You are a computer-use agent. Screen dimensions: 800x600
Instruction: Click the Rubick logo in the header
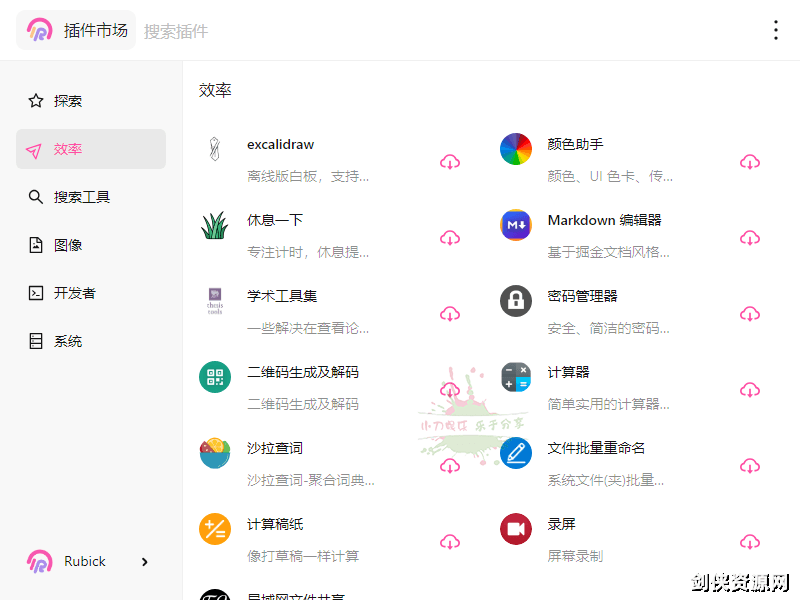pos(40,30)
